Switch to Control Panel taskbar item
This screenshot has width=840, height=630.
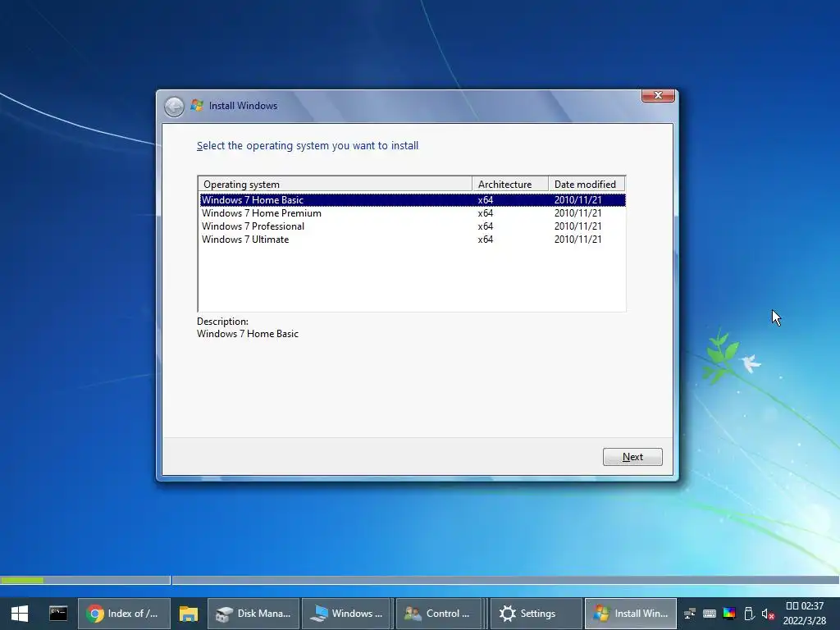click(438, 614)
